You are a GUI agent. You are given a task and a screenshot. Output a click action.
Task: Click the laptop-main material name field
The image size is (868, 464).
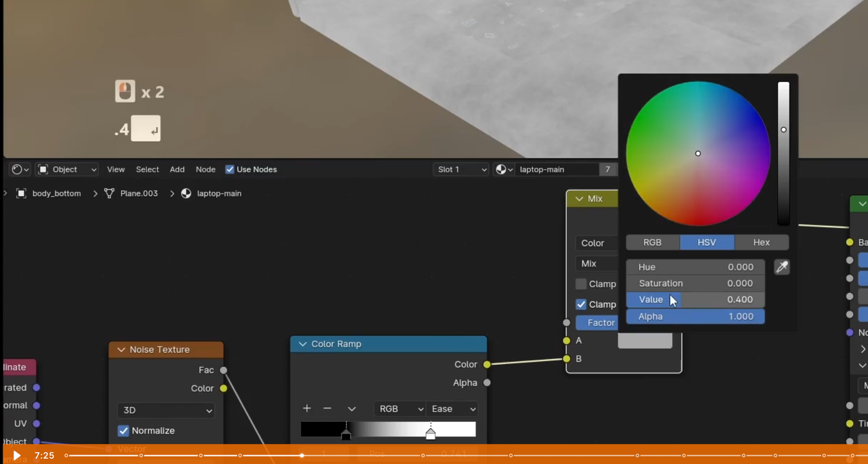557,170
